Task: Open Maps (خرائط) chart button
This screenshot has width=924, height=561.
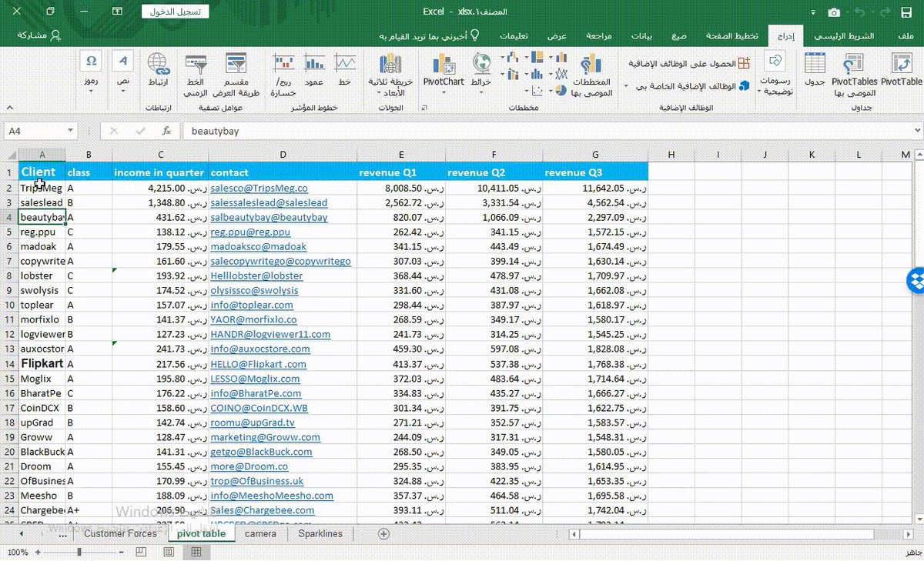Action: pyautogui.click(x=481, y=74)
